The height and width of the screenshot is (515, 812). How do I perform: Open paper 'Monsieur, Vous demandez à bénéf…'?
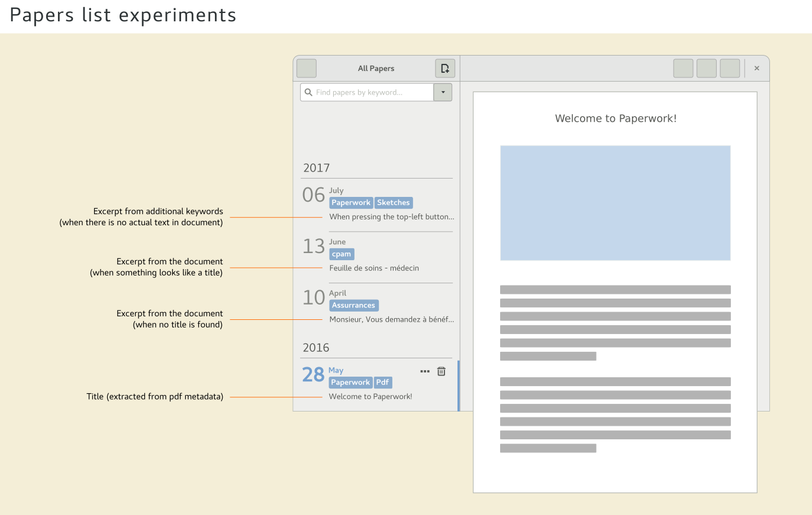(x=392, y=320)
